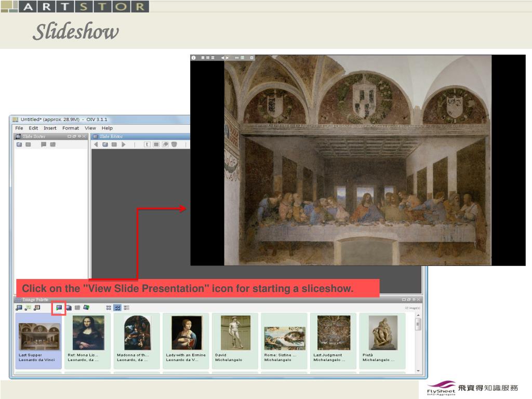The width and height of the screenshot is (532, 399).
Task: Click the filmstrip icon in slideshow toolbar
Action: tap(237, 58)
